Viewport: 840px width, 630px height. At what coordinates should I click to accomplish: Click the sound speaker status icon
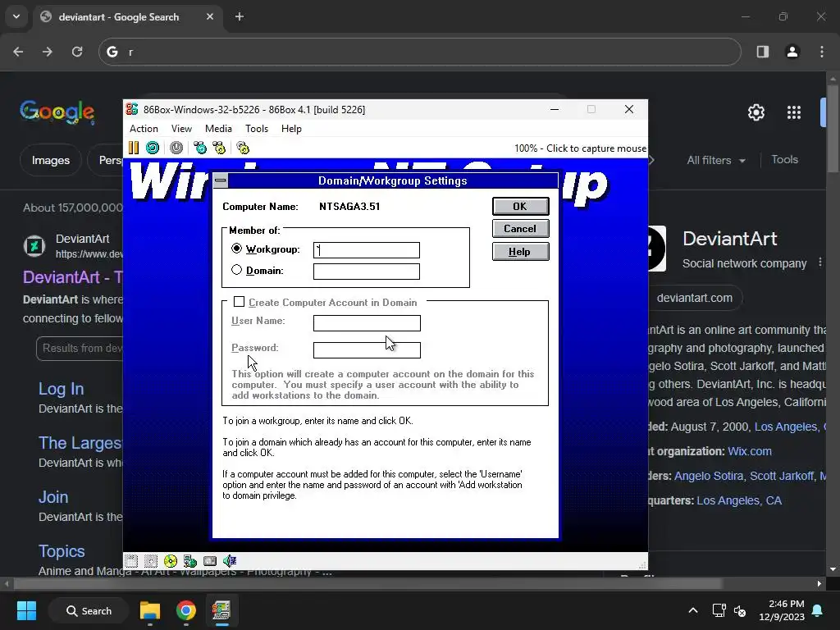tap(230, 561)
